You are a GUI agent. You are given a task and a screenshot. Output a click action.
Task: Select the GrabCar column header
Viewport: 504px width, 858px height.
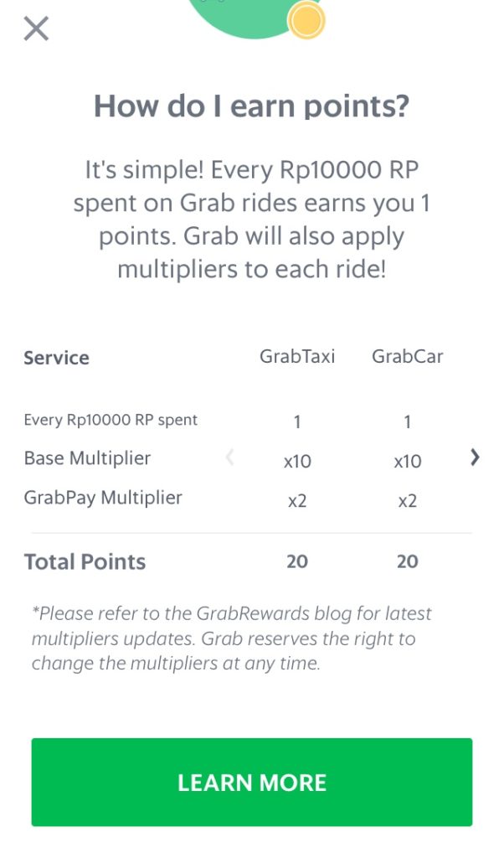coord(407,356)
